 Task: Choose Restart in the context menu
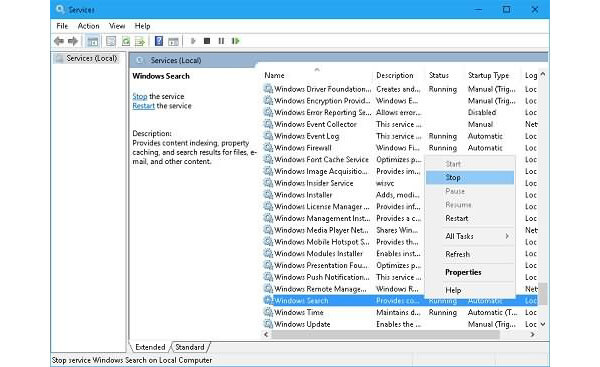click(x=470, y=218)
